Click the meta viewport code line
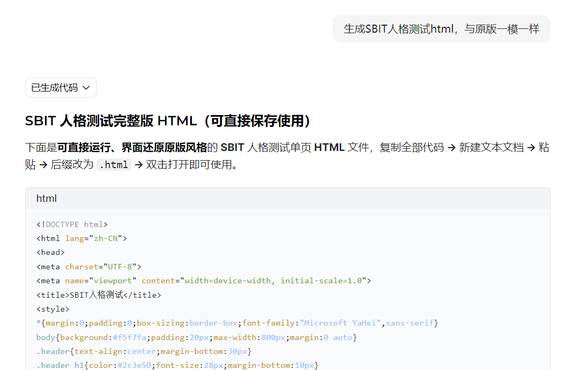Image resolution: width=588 pixels, height=370 pixels. pyautogui.click(x=204, y=281)
